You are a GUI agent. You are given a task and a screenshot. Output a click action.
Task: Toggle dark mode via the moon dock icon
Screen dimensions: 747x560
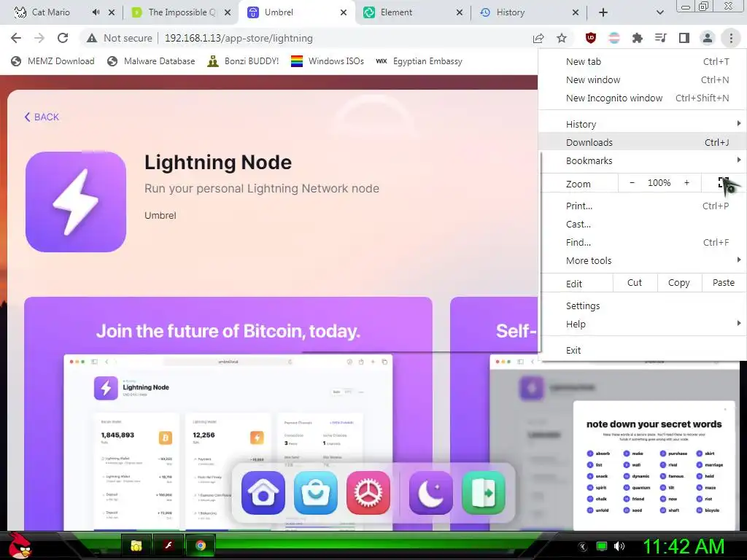430,493
